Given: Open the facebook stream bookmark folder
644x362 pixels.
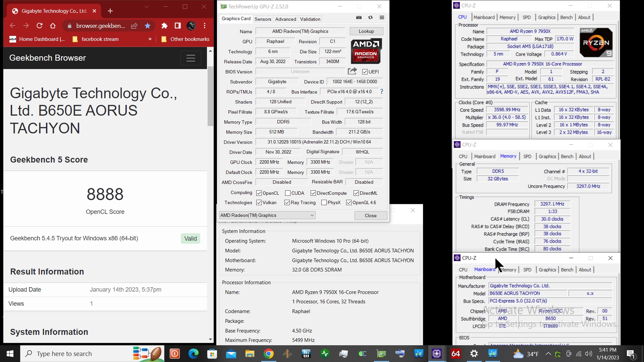Looking at the screenshot, I should [95, 39].
